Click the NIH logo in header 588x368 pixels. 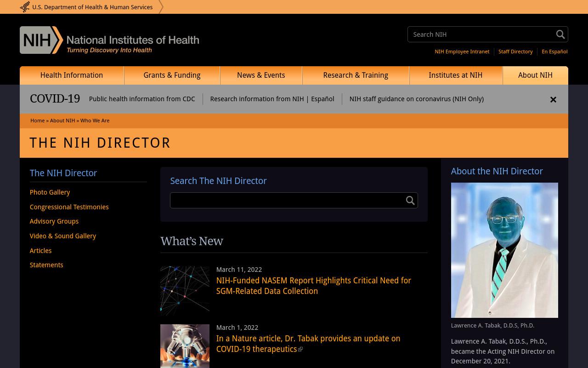[109, 40]
